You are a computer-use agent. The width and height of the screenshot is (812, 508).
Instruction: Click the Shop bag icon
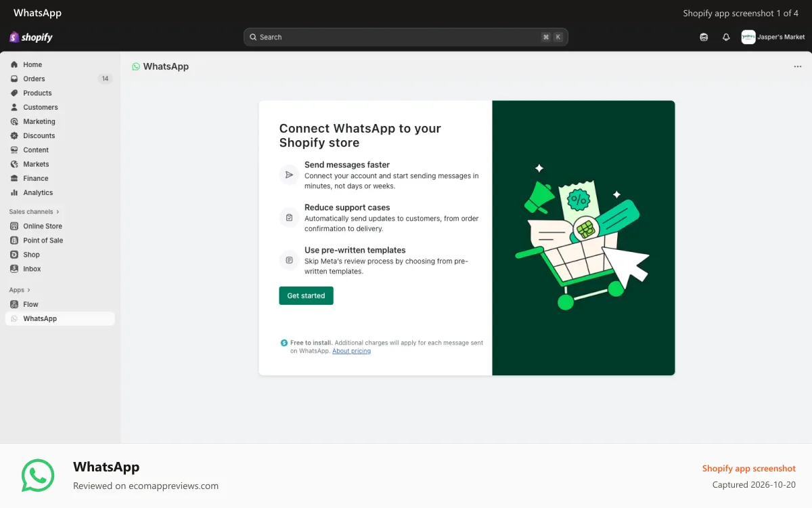pyautogui.click(x=14, y=255)
